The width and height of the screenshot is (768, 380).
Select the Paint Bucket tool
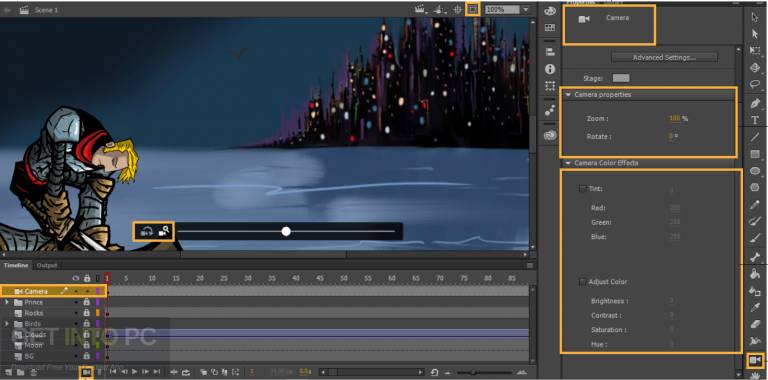[755, 274]
